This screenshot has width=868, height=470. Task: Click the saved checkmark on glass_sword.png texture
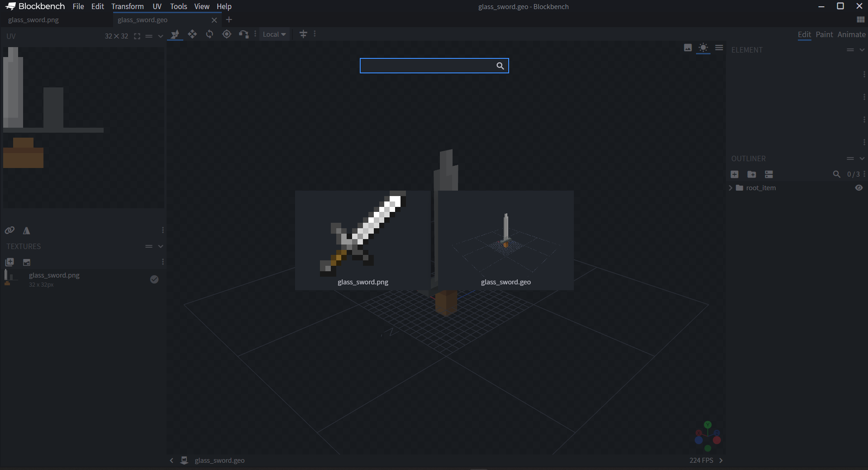(154, 279)
